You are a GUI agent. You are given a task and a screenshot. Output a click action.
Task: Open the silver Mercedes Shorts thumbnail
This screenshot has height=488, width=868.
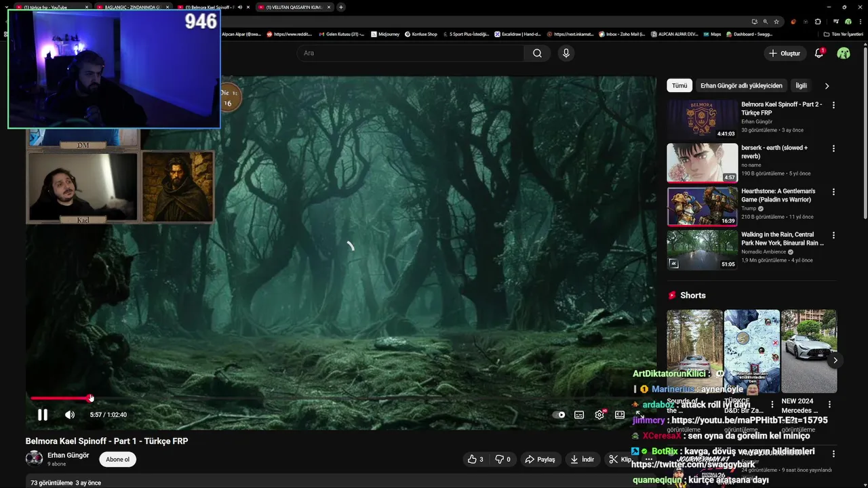click(x=808, y=351)
